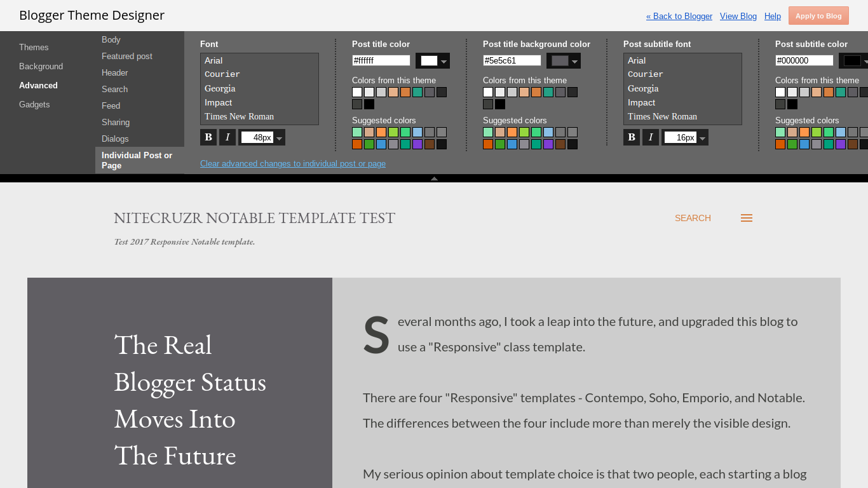Toggle bold for the post subtitle font
868x488 pixels.
631,137
